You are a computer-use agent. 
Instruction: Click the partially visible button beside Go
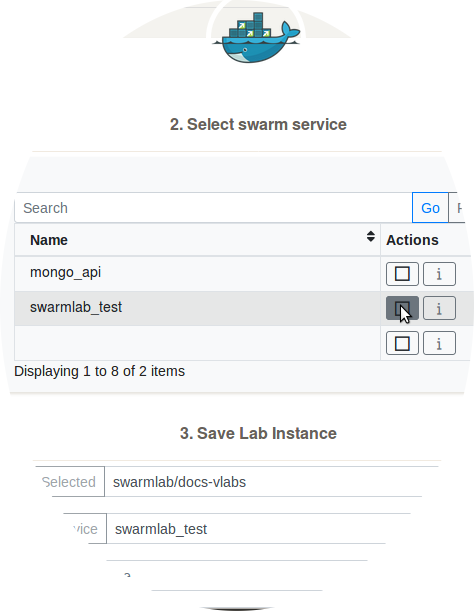pyautogui.click(x=457, y=208)
